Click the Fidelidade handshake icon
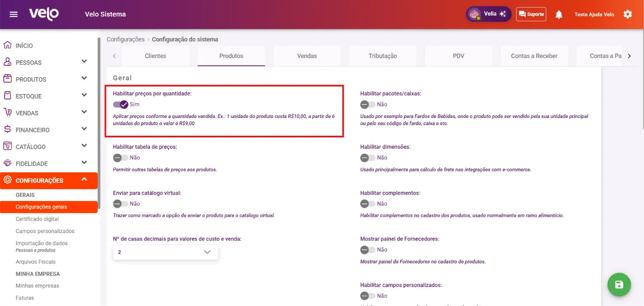The image size is (644, 306). tap(7, 163)
